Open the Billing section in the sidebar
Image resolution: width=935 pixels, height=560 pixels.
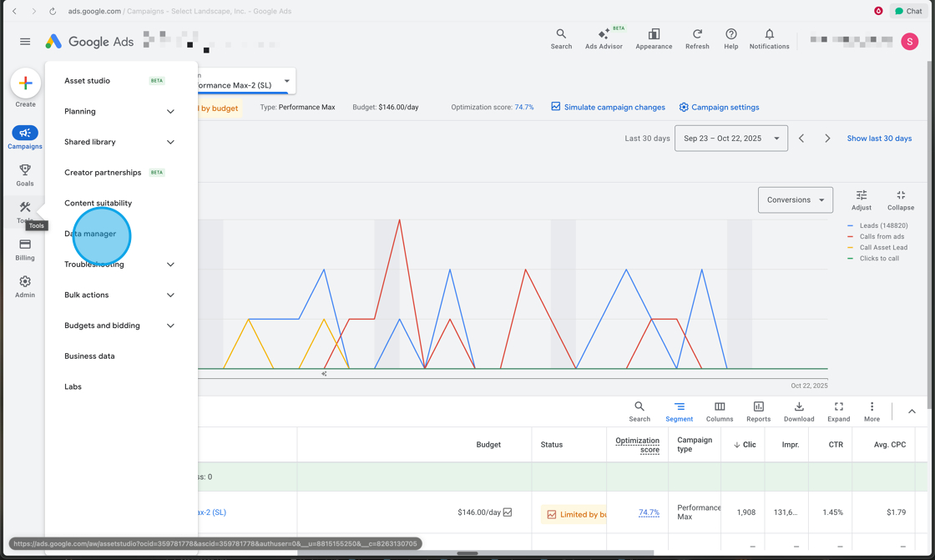pyautogui.click(x=24, y=248)
